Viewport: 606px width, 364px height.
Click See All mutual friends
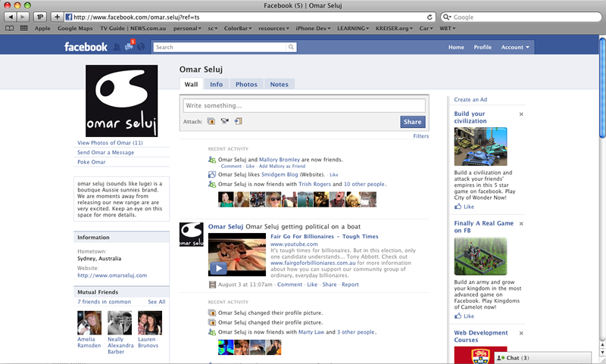pyautogui.click(x=157, y=302)
